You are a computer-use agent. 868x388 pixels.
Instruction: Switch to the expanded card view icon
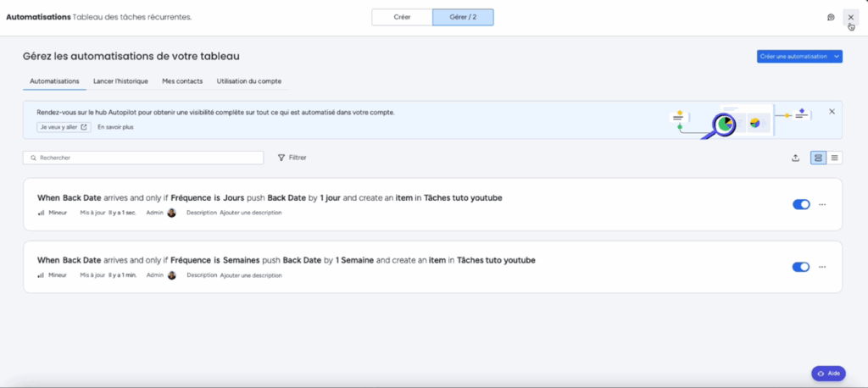tap(818, 158)
